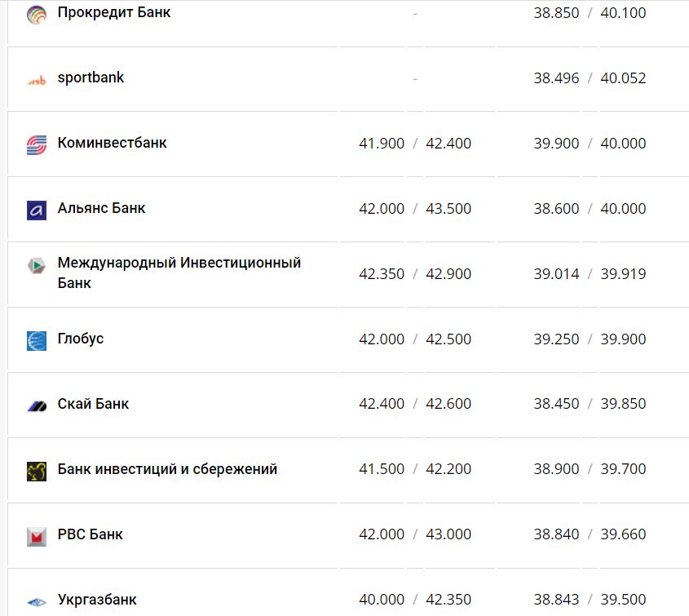Click the Альянс Банк logo icon
This screenshot has height=616, width=689.
point(37,210)
